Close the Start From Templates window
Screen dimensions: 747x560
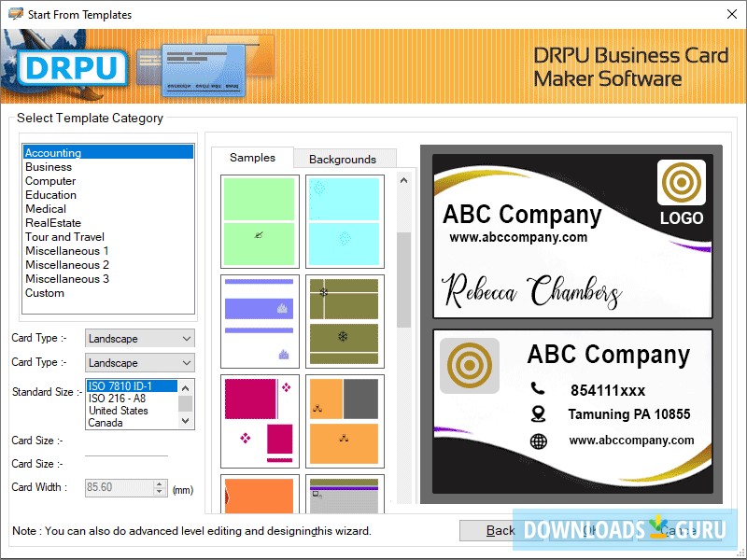732,14
